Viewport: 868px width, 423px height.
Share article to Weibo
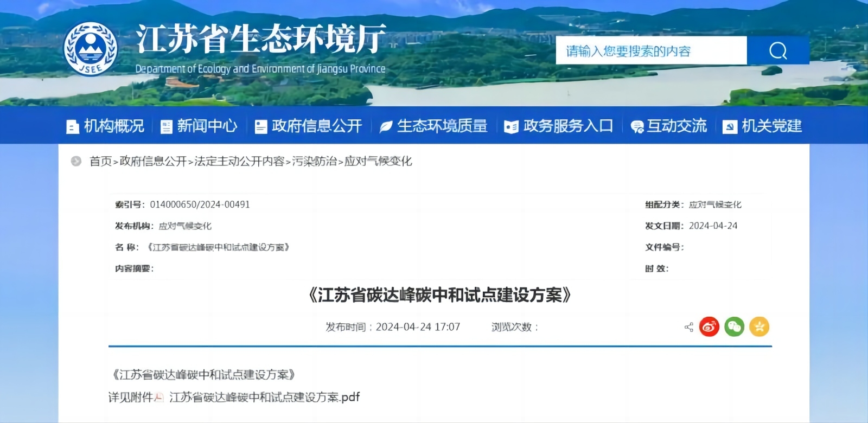click(x=709, y=326)
